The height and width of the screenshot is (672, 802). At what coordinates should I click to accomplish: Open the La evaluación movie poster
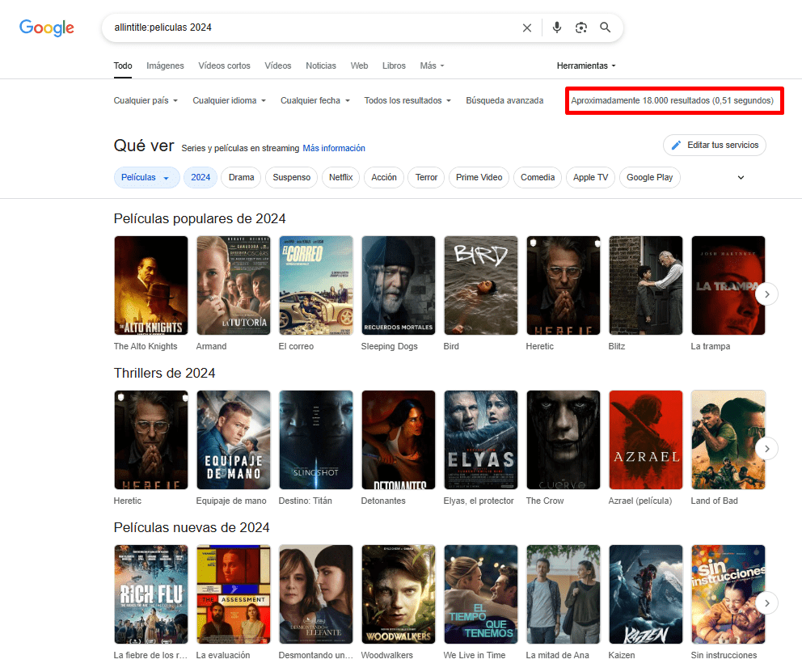tap(233, 594)
